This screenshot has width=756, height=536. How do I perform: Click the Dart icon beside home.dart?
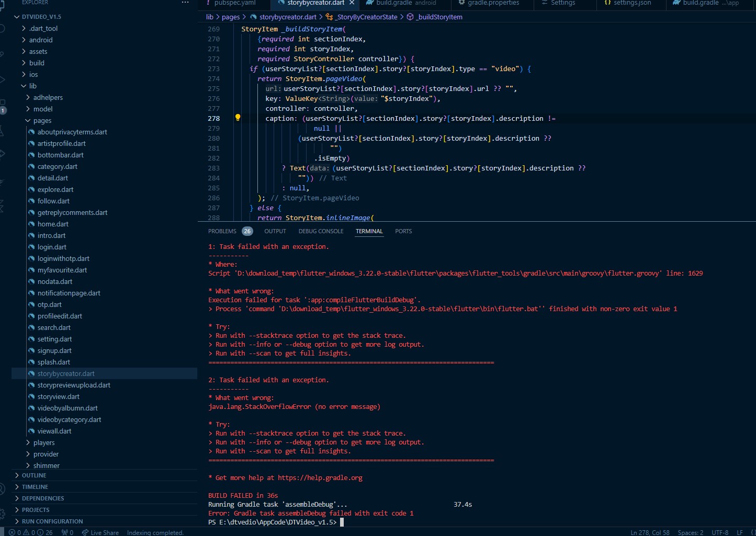[32, 224]
